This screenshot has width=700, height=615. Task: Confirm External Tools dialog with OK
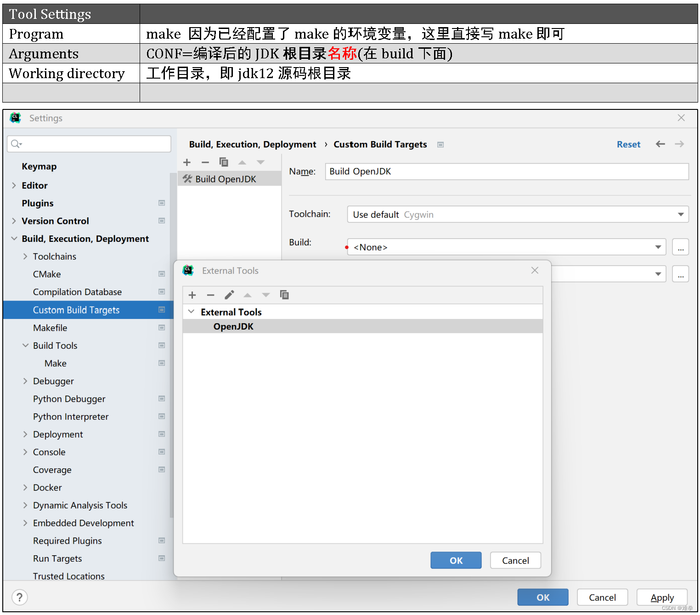(x=456, y=560)
